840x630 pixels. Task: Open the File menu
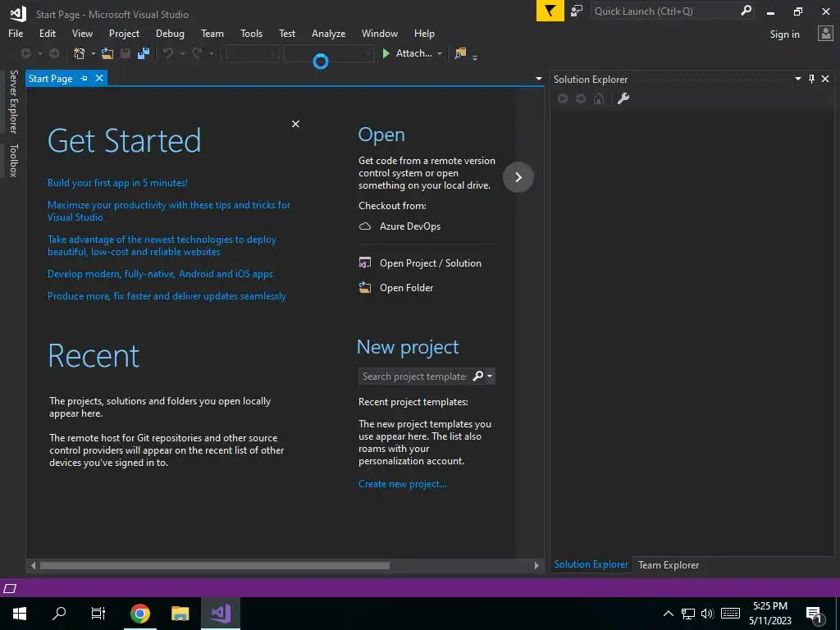coord(16,33)
